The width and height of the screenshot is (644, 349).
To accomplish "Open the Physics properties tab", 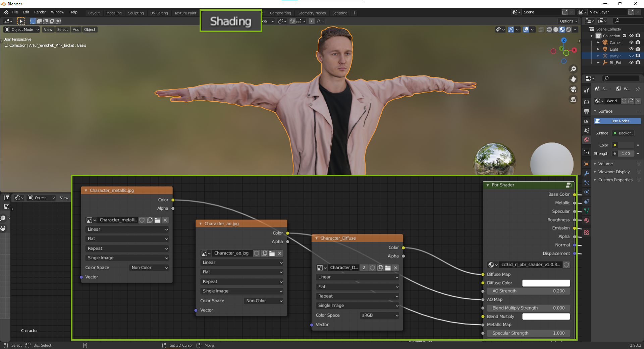I will 587,192.
